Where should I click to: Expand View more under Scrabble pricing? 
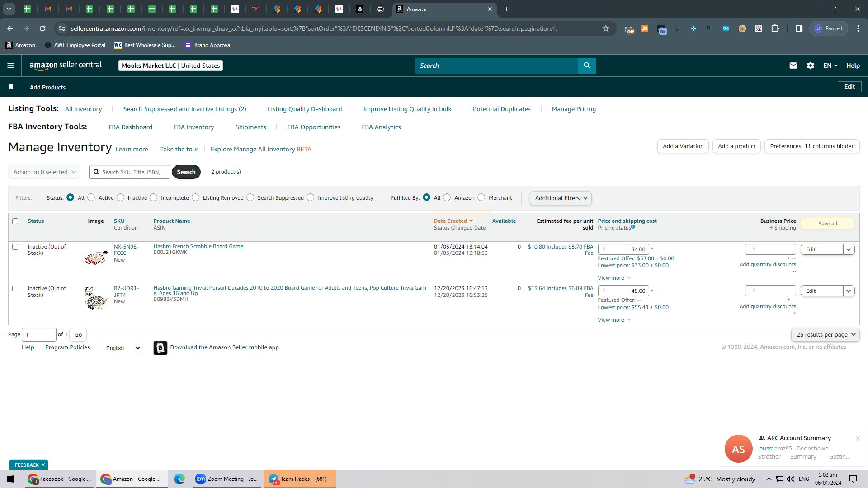614,278
